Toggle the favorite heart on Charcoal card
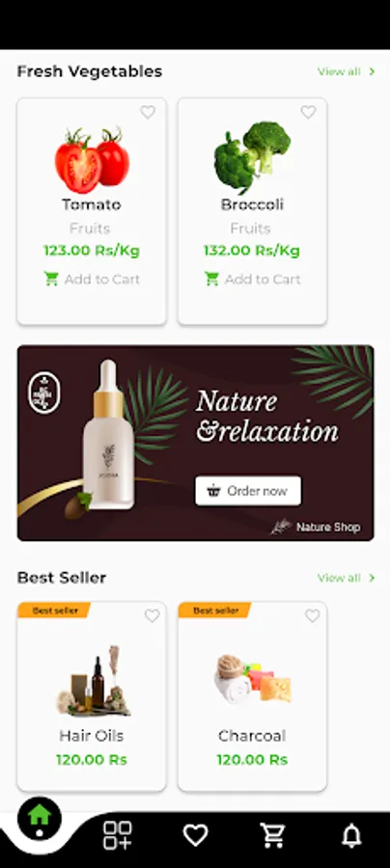Viewport: 390px width, 868px height. pyautogui.click(x=313, y=615)
